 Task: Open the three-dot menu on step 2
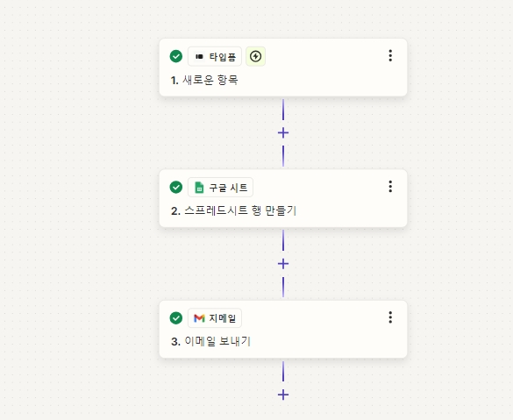(x=390, y=187)
